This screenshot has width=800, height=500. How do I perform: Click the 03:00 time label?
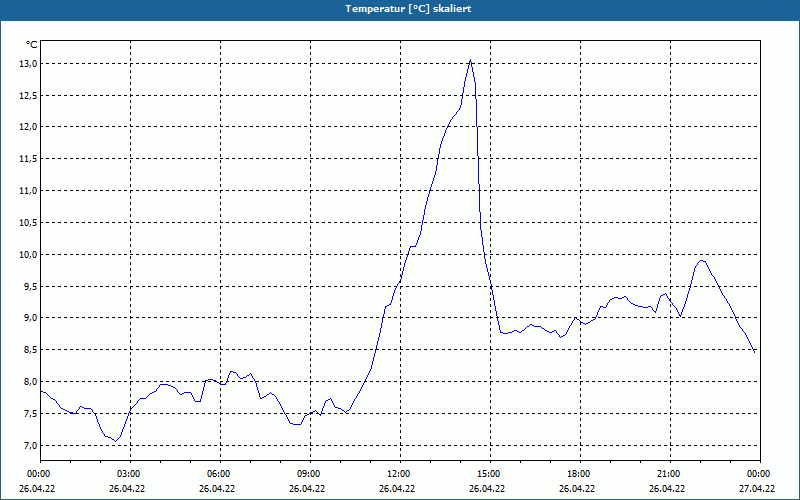pyautogui.click(x=130, y=474)
